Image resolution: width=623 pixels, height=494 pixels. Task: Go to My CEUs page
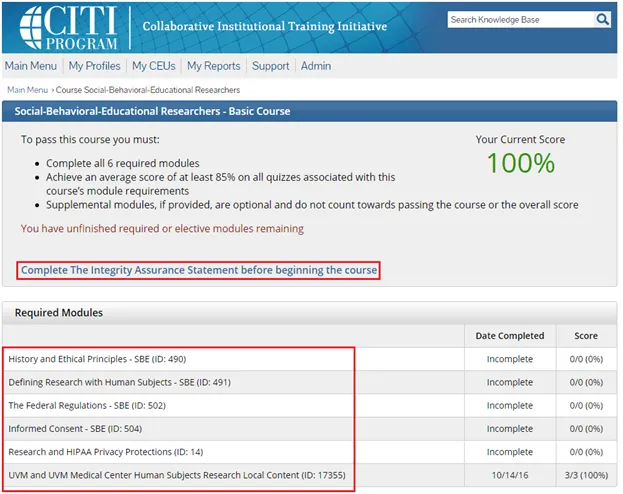[x=154, y=66]
